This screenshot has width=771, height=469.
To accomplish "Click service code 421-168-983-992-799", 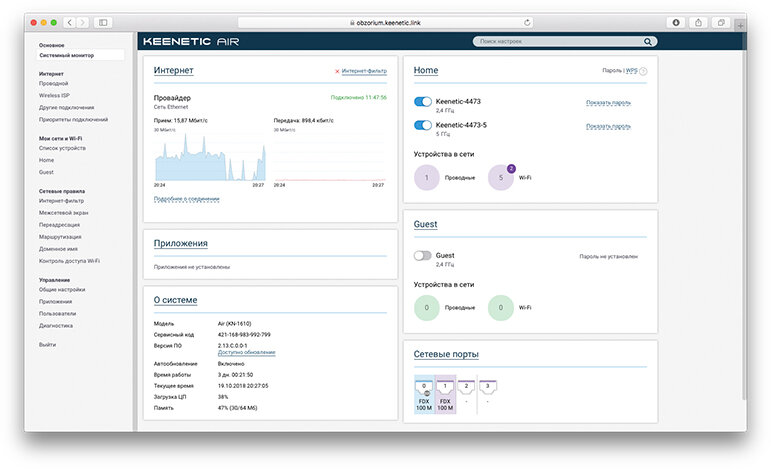I will tap(244, 335).
